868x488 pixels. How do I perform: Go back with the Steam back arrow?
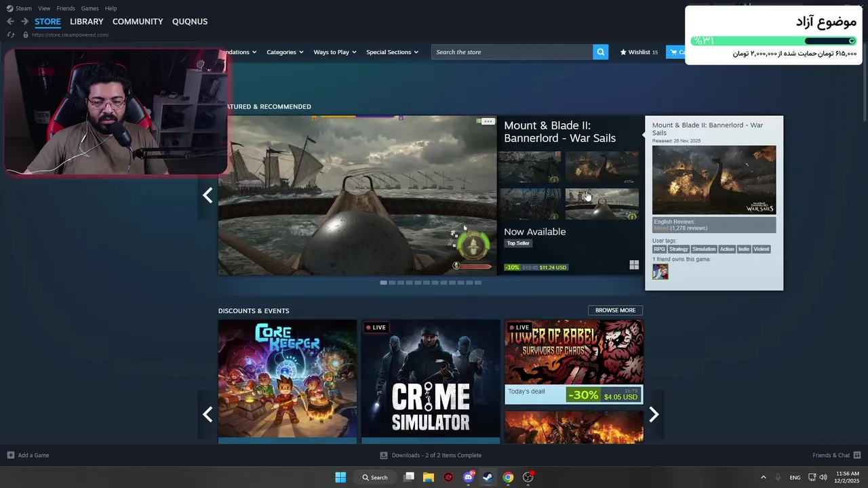click(x=10, y=22)
